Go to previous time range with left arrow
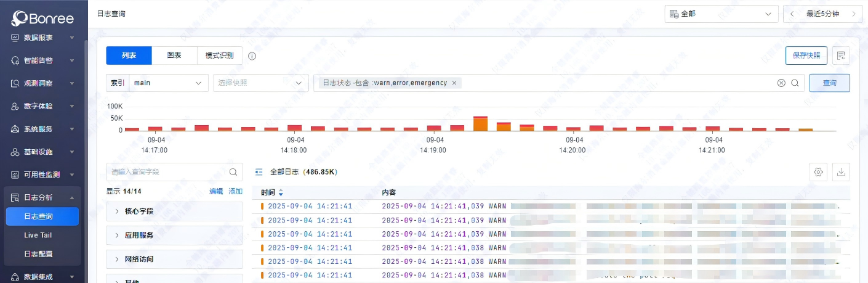 pos(792,14)
